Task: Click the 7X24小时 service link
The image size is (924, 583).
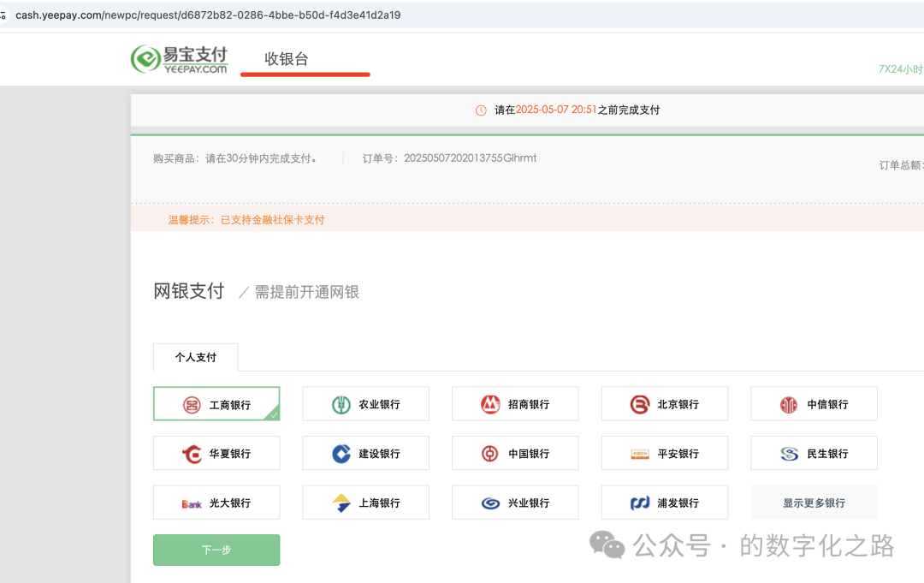Action: click(900, 69)
